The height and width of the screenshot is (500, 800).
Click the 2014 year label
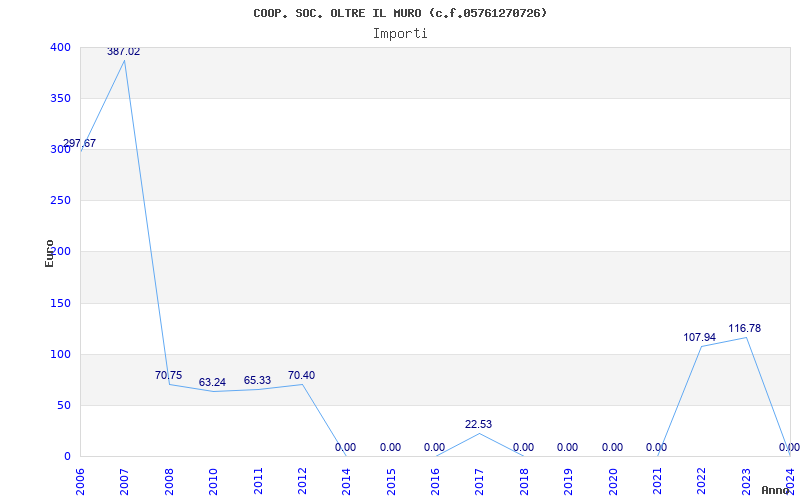point(346,481)
